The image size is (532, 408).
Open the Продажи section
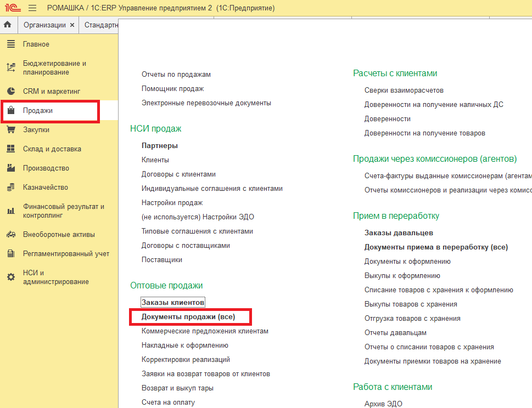38,110
